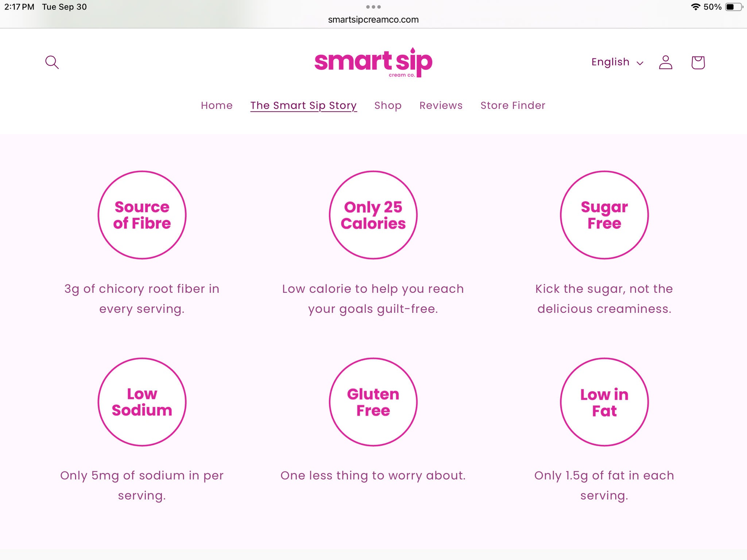Screen dimensions: 747x560
Task: Expand the English language dropdown
Action: click(x=617, y=62)
